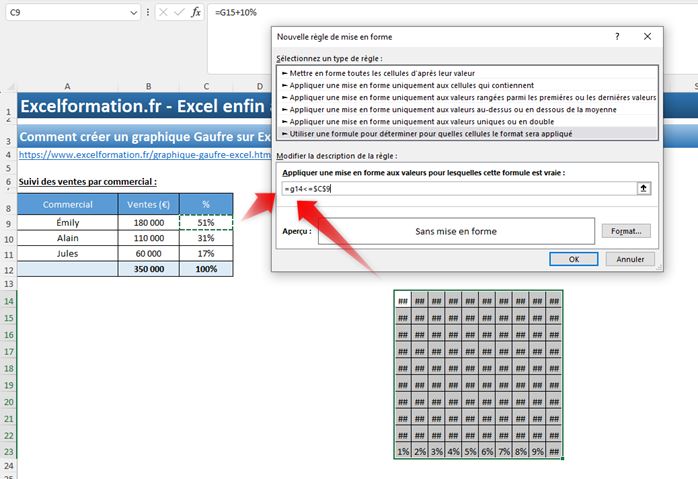Select column B header
698x479 pixels.
pyautogui.click(x=148, y=86)
